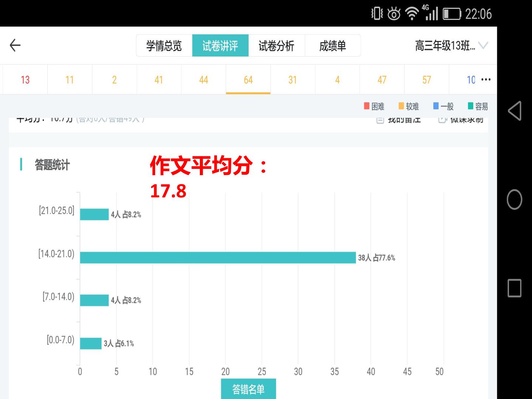The width and height of the screenshot is (532, 399).
Task: Select the 试卷讲评 tab
Action: (x=220, y=45)
